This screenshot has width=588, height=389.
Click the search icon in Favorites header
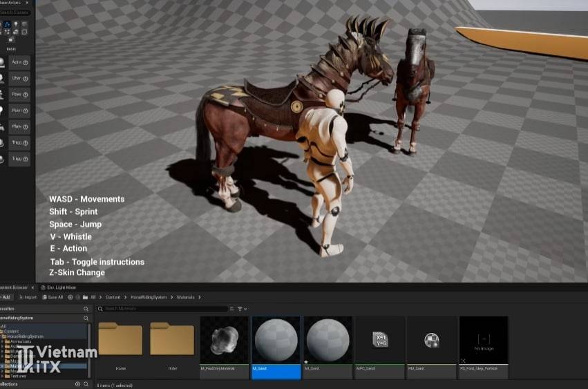(86, 309)
